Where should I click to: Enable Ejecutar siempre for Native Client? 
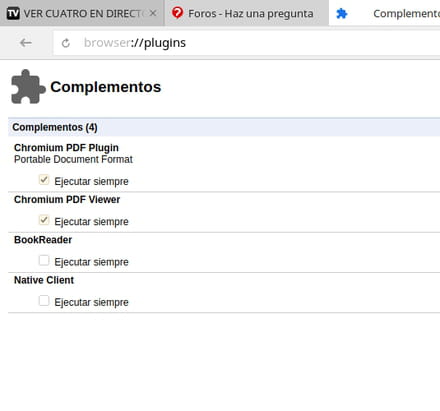tap(44, 301)
